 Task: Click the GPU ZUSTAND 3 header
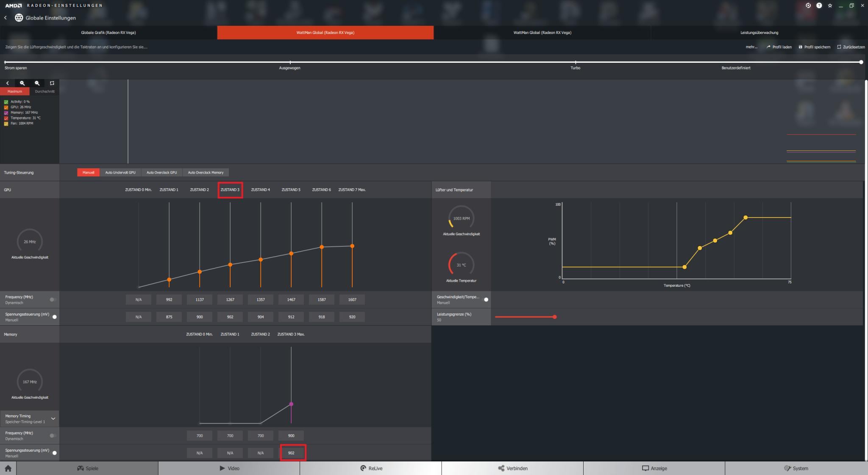[x=230, y=190]
